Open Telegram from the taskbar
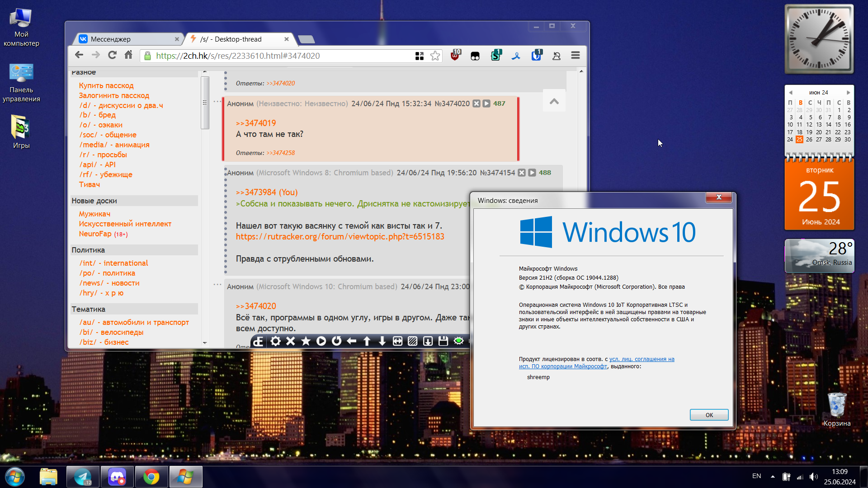 coord(83,477)
